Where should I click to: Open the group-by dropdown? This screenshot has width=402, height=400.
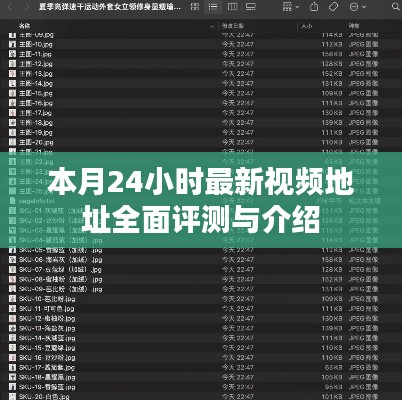(291, 7)
